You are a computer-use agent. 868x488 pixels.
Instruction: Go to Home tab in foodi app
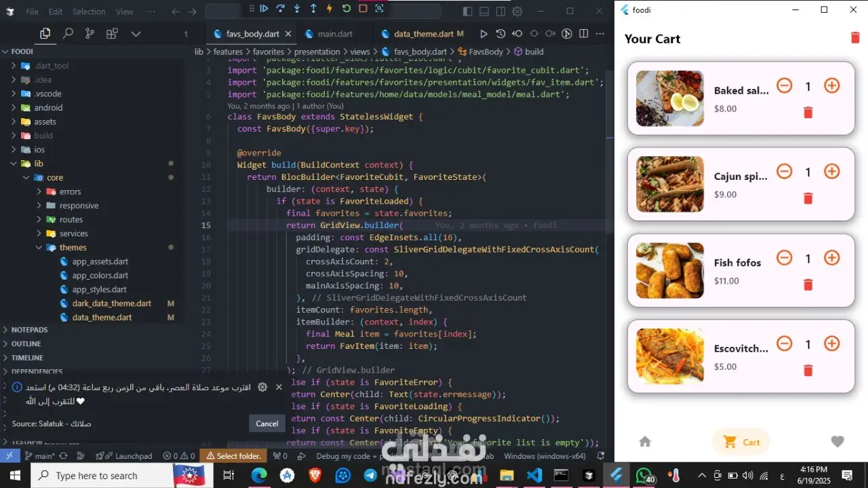(x=645, y=442)
